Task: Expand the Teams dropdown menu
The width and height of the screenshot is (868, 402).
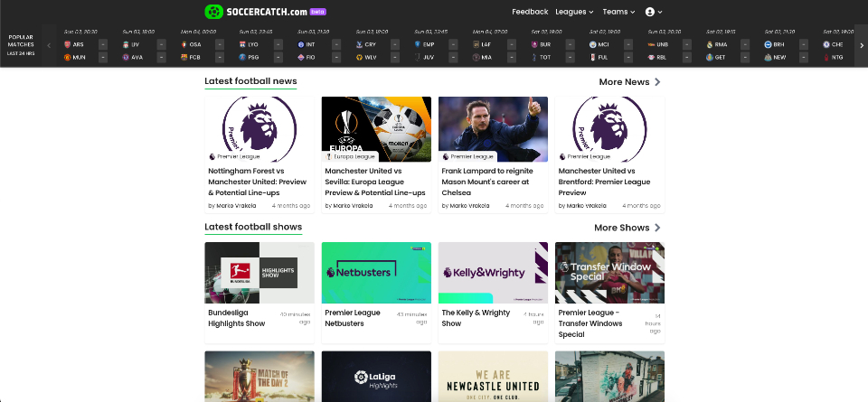Action: (618, 12)
